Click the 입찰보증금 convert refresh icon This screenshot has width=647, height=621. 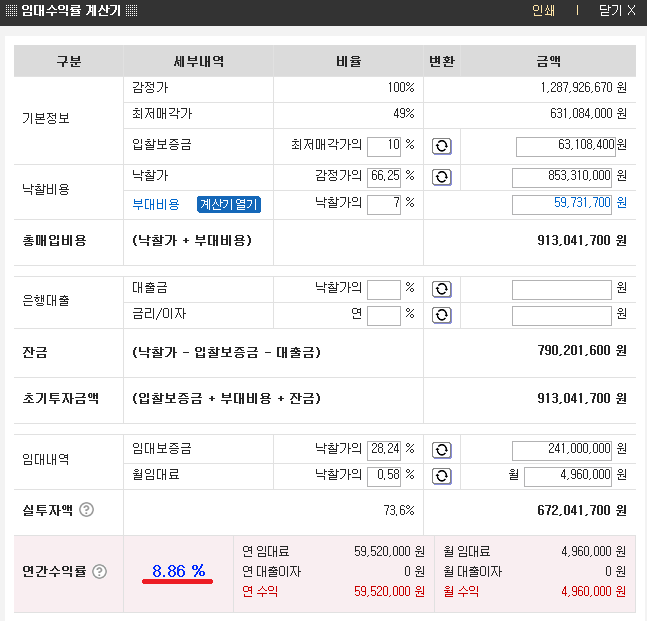[x=442, y=146]
